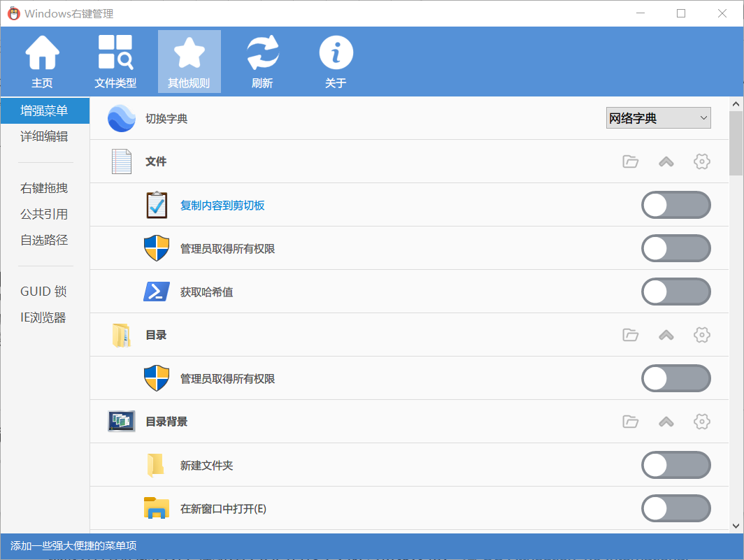The height and width of the screenshot is (560, 744).
Task: Click the gear icon in 目录背景 row
Action: coord(701,422)
